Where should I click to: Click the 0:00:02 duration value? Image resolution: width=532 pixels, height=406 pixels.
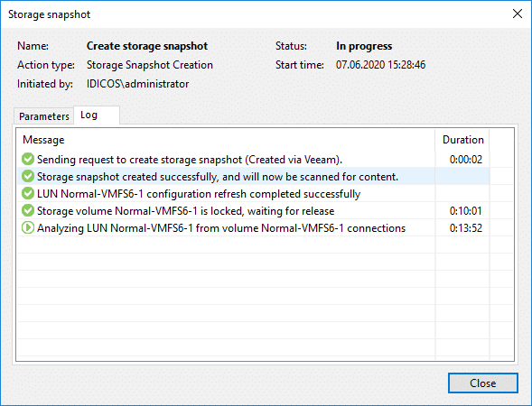click(466, 160)
